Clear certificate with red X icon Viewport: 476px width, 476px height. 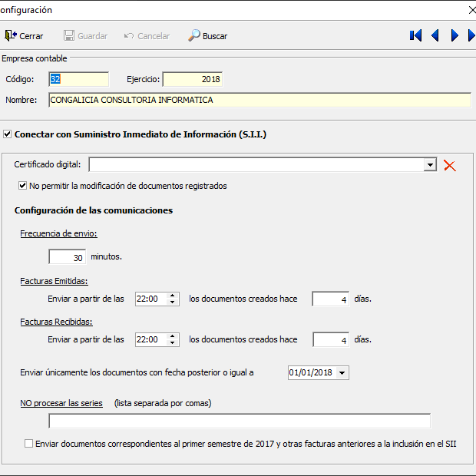(x=450, y=165)
